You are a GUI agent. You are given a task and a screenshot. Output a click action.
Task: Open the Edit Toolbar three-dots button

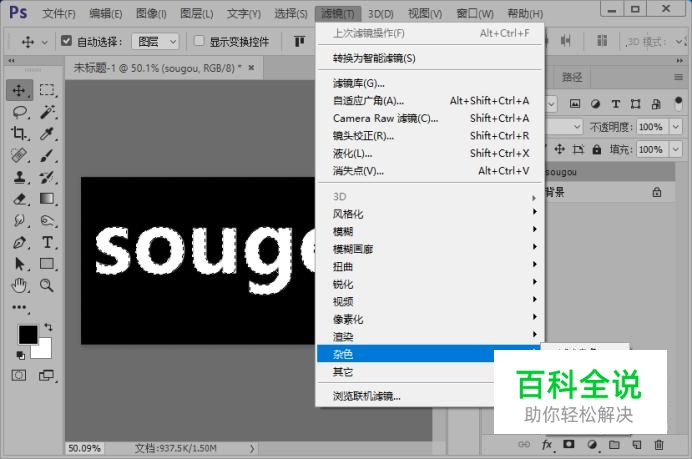pyautogui.click(x=19, y=307)
